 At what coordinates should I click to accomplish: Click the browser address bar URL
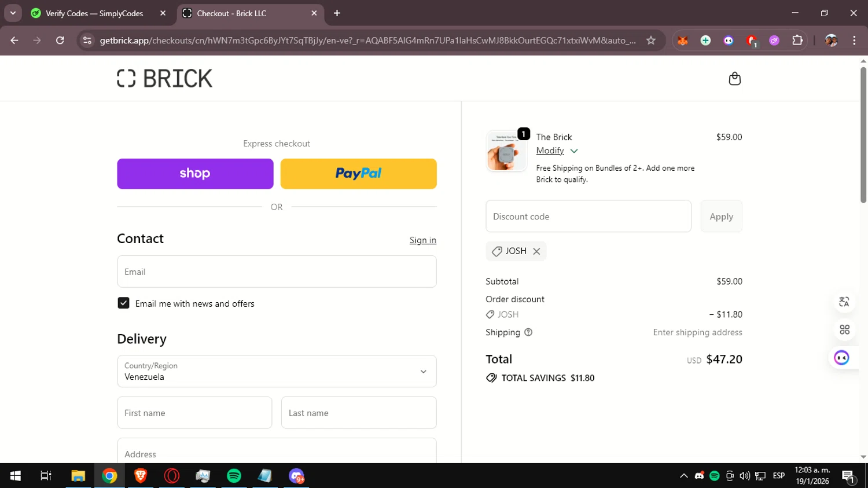[367, 41]
